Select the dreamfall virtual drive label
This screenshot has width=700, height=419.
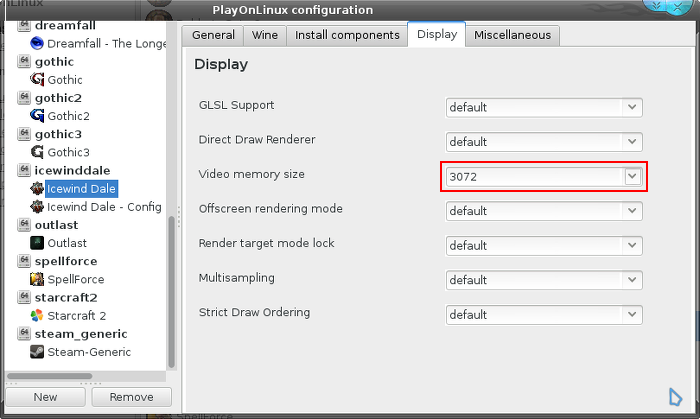click(x=65, y=25)
